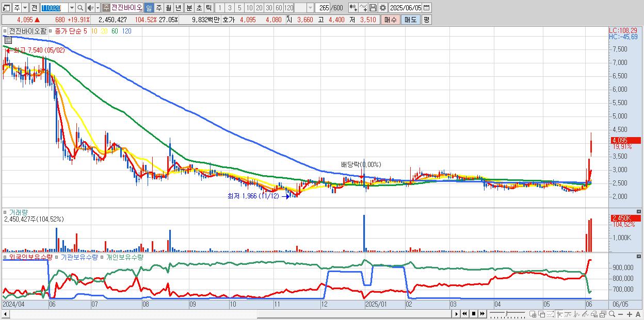This screenshot has height=320, width=644.
Task: Open stock search magnifier icon
Action: pyautogui.click(x=80, y=8)
